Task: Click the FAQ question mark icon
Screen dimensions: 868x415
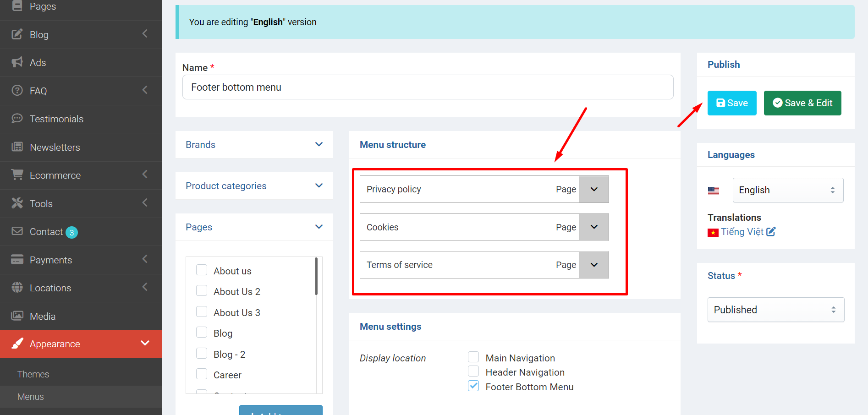Action: coord(17,90)
